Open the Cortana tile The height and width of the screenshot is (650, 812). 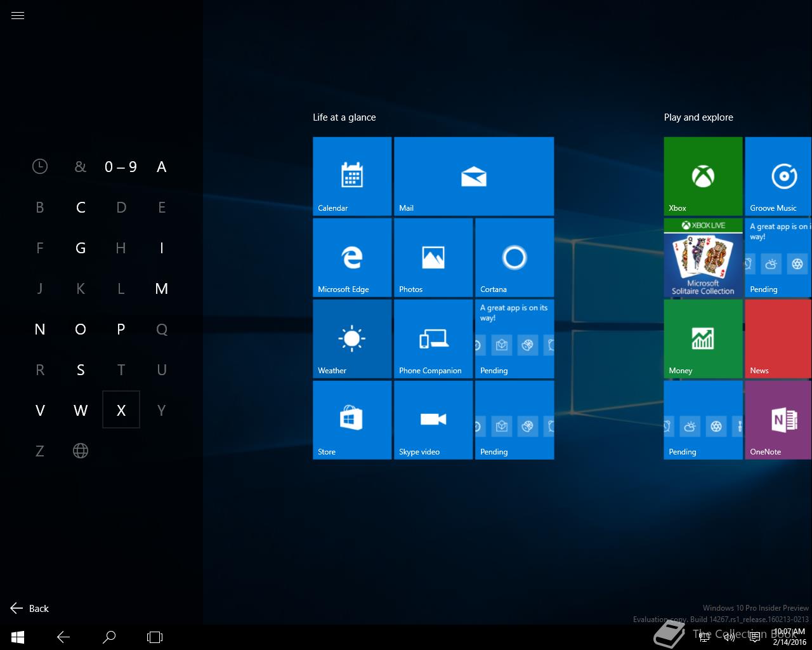point(514,258)
